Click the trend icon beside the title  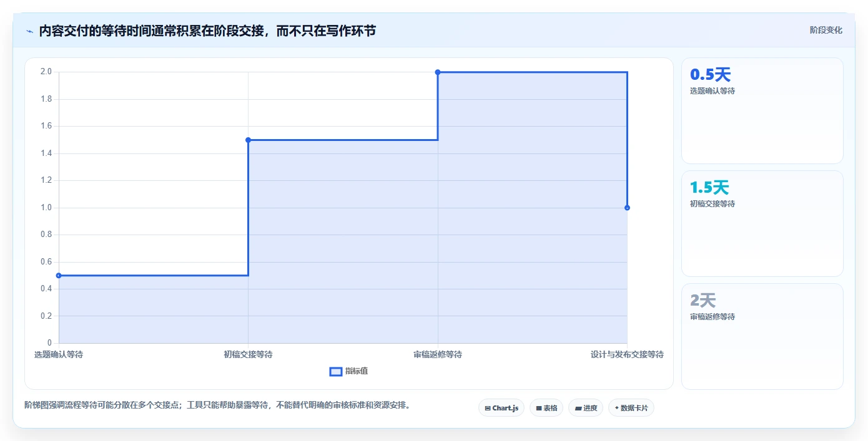click(x=29, y=31)
